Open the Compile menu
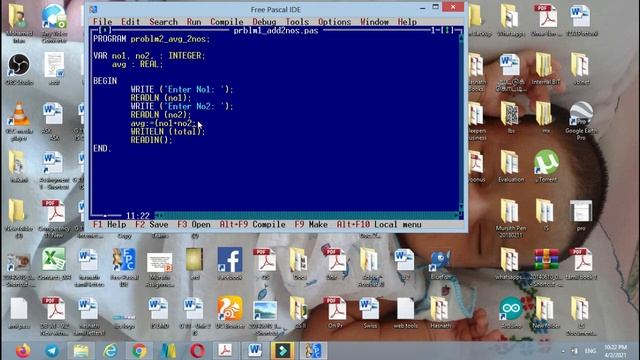640x360 pixels. coord(227,22)
